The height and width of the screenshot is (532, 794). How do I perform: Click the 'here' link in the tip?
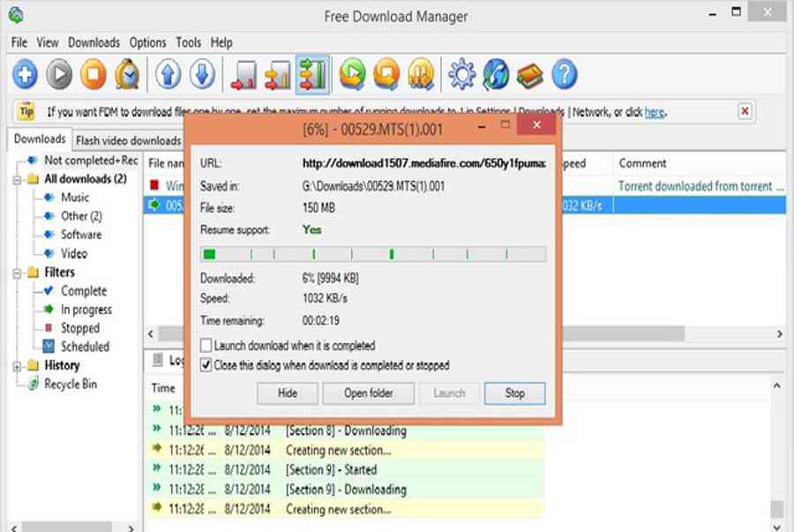pos(655,112)
